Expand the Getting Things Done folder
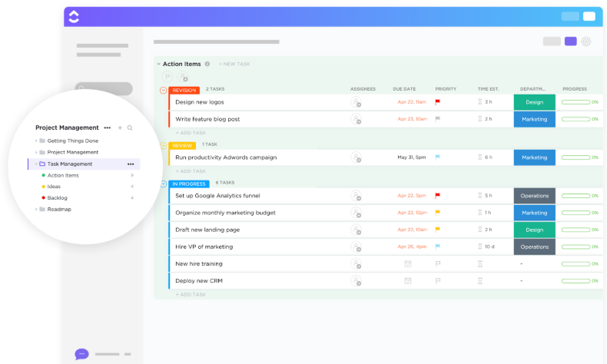Viewport: 607px width, 364px height. click(36, 141)
